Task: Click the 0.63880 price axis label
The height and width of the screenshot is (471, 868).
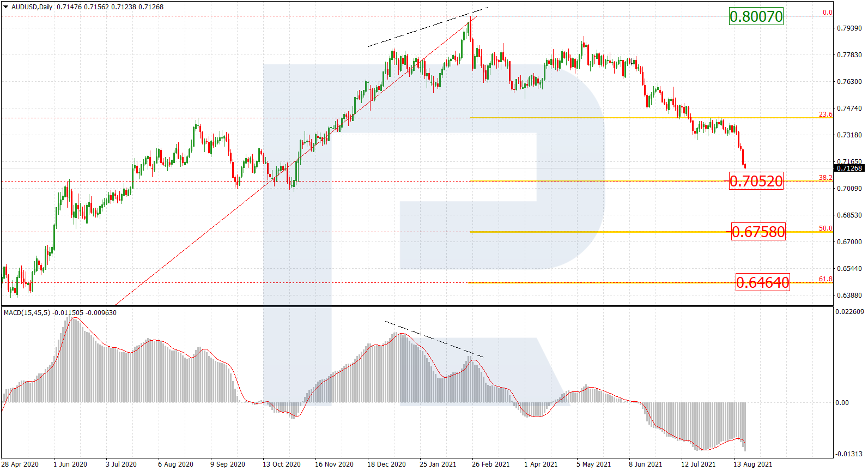Action: (x=849, y=295)
